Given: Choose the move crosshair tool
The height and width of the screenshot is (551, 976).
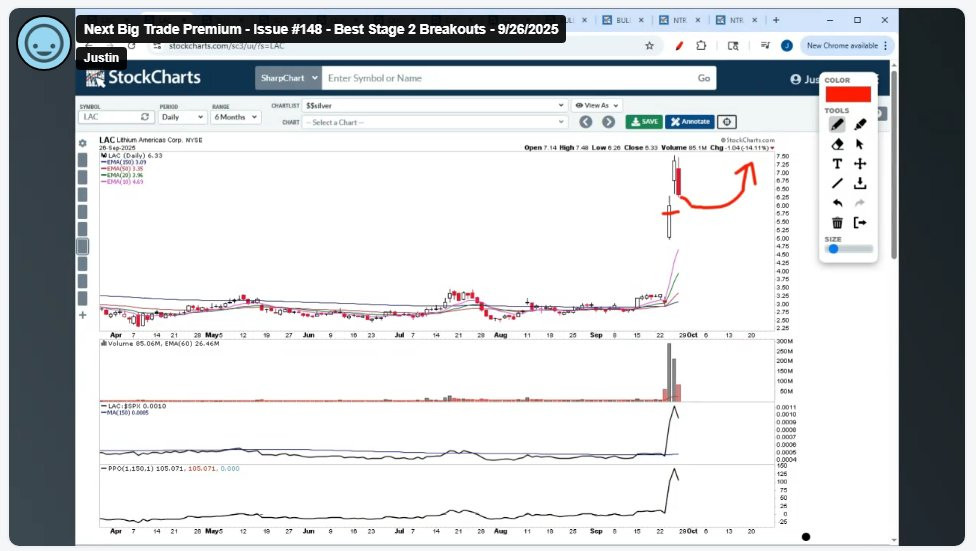Looking at the screenshot, I should click(860, 164).
